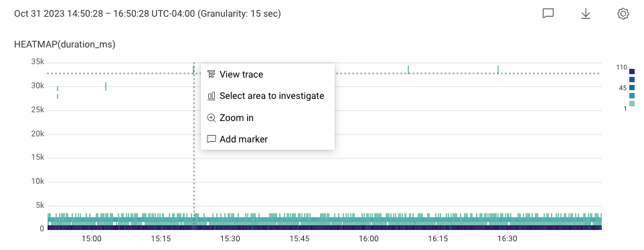
Task: Click the 35k y-axis label
Action: pyautogui.click(x=37, y=62)
